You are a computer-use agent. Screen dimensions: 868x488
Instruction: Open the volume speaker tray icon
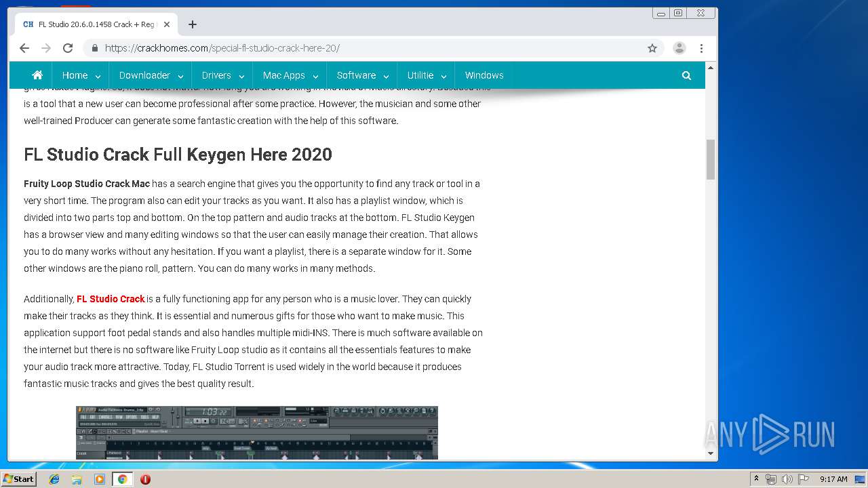point(787,479)
